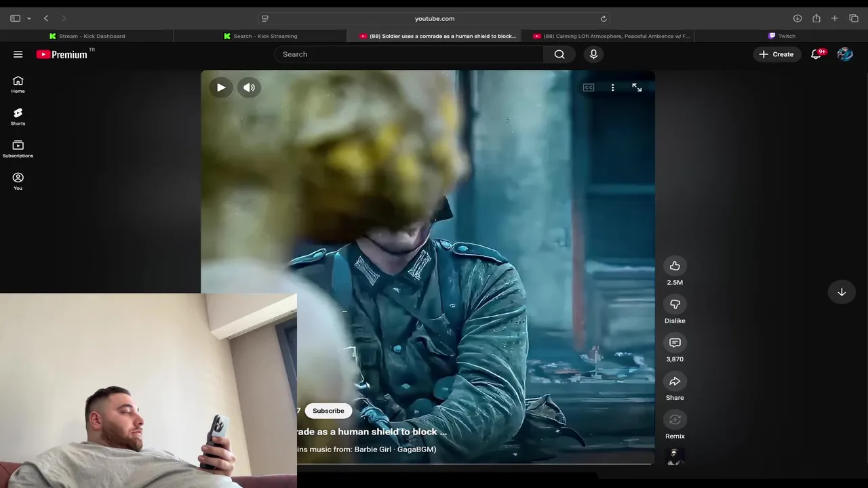Screen dimensions: 868x488
Task: Open the 3,870 comments
Action: pos(675,343)
